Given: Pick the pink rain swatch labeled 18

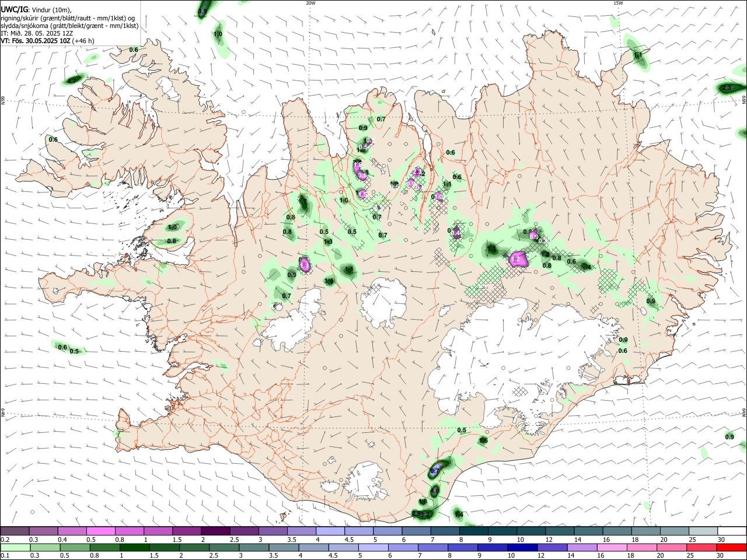Looking at the screenshot, I should click(643, 548).
